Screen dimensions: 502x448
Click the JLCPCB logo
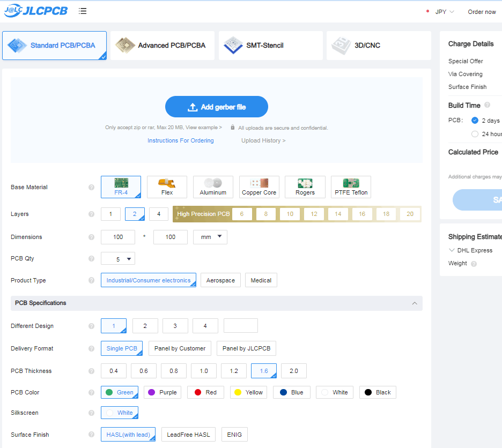pyautogui.click(x=36, y=11)
